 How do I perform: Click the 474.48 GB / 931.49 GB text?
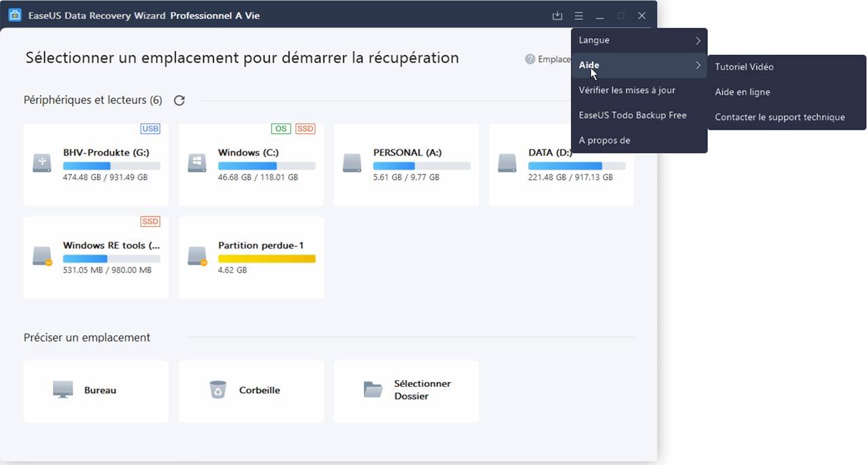(x=105, y=177)
